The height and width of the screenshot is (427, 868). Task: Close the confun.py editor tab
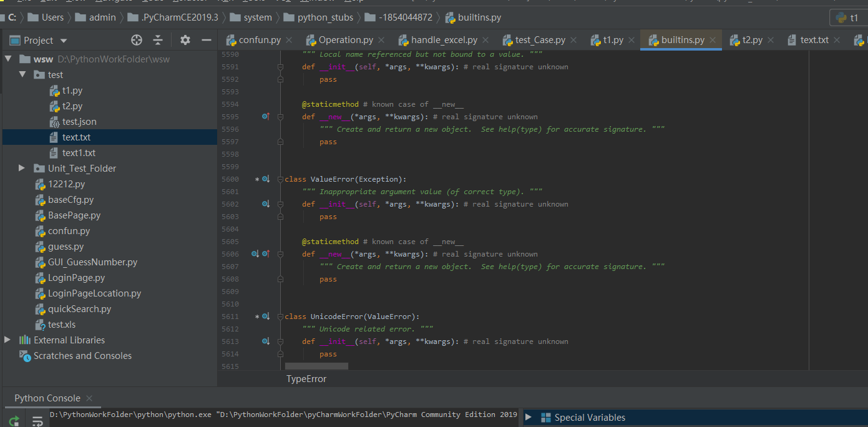(x=289, y=40)
